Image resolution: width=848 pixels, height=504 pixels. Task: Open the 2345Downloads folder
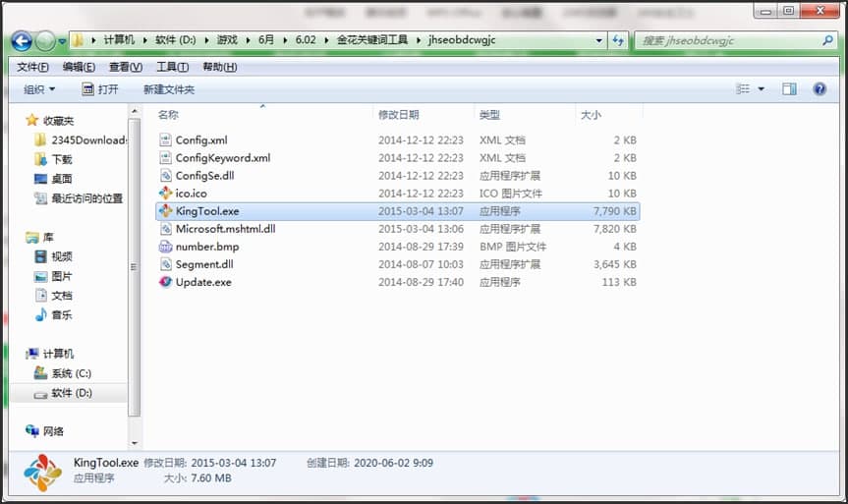[x=80, y=140]
